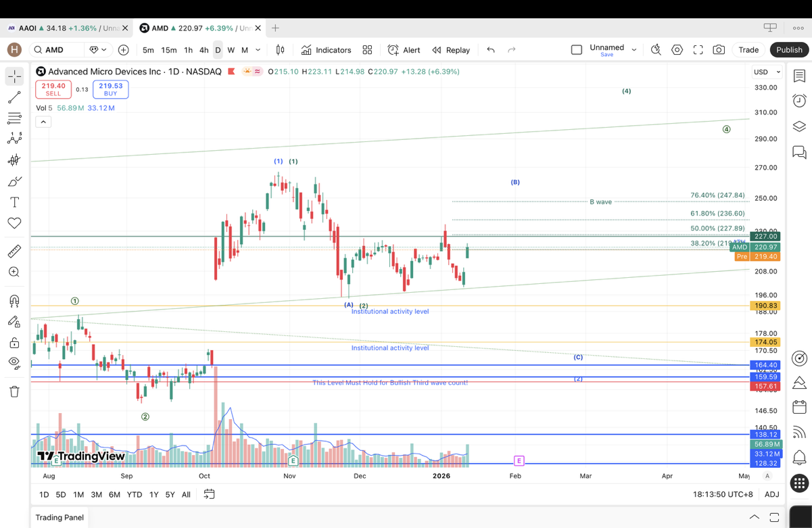Select the weekly W timeframe

coord(231,50)
